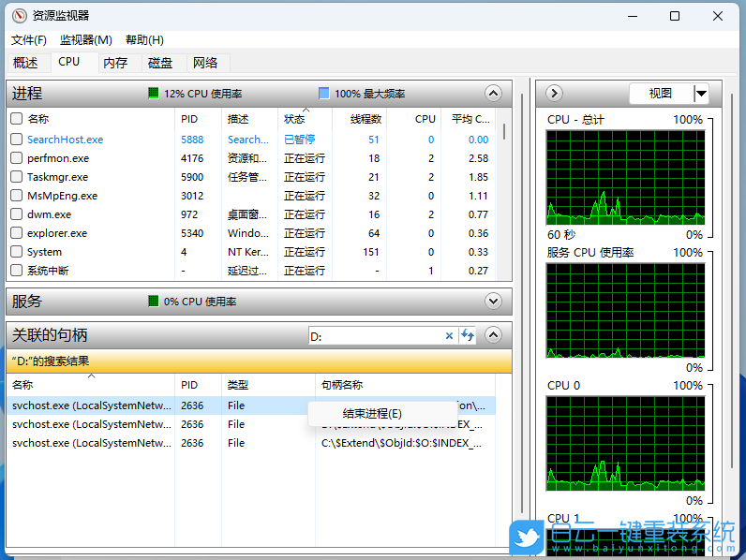Select the explorer.exe checkbox

click(16, 233)
